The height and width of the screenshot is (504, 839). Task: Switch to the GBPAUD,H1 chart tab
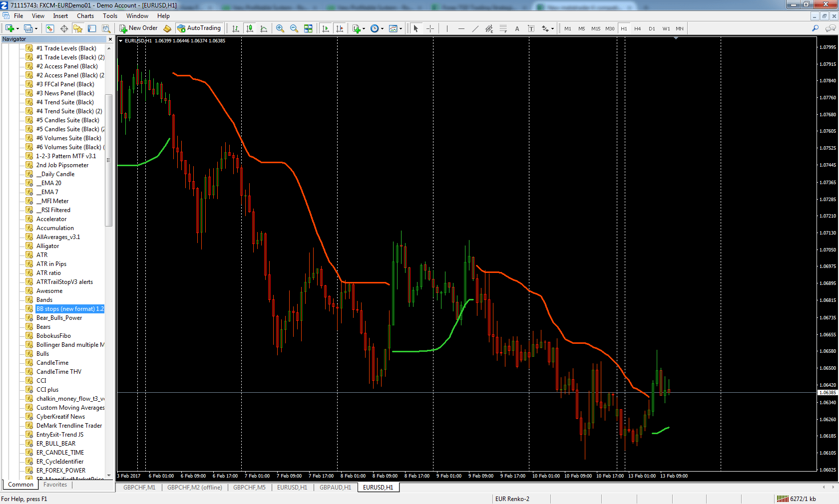point(335,488)
